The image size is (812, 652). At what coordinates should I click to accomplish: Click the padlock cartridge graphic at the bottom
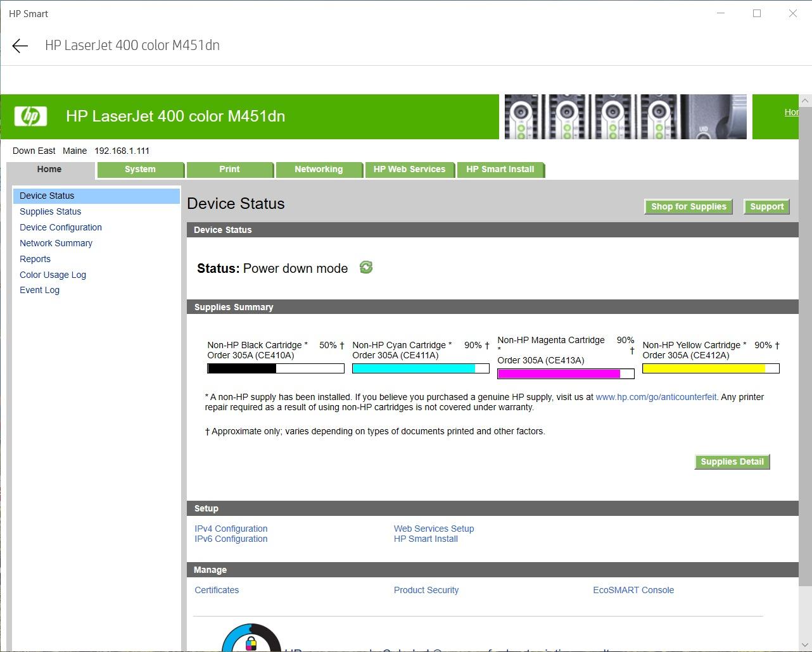click(251, 638)
